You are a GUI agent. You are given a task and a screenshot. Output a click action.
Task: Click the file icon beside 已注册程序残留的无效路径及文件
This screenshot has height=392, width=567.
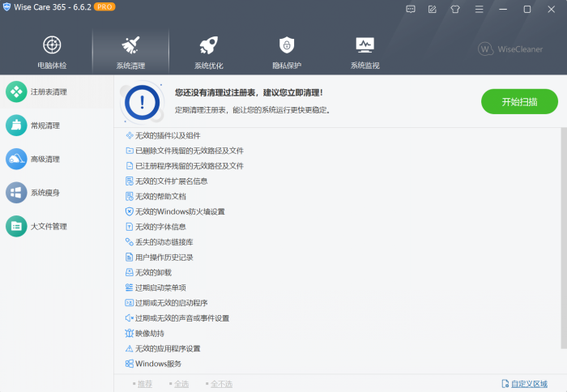coord(129,166)
